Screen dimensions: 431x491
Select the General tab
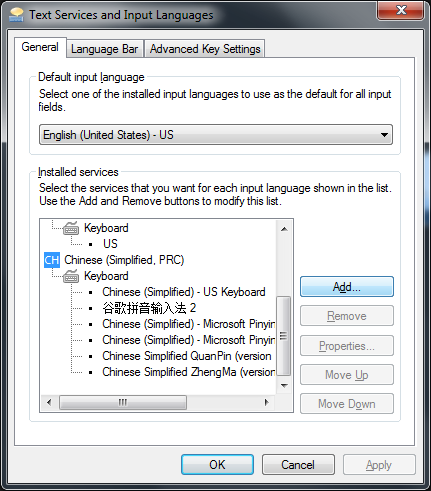coord(40,47)
